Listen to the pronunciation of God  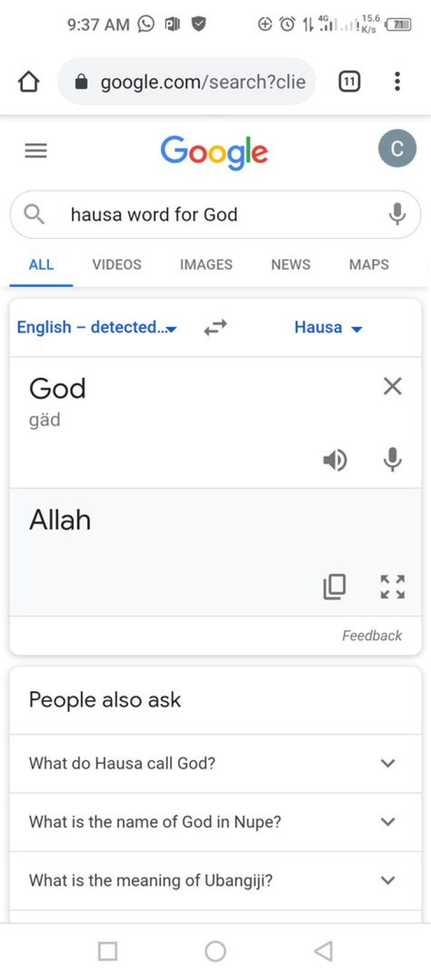335,460
